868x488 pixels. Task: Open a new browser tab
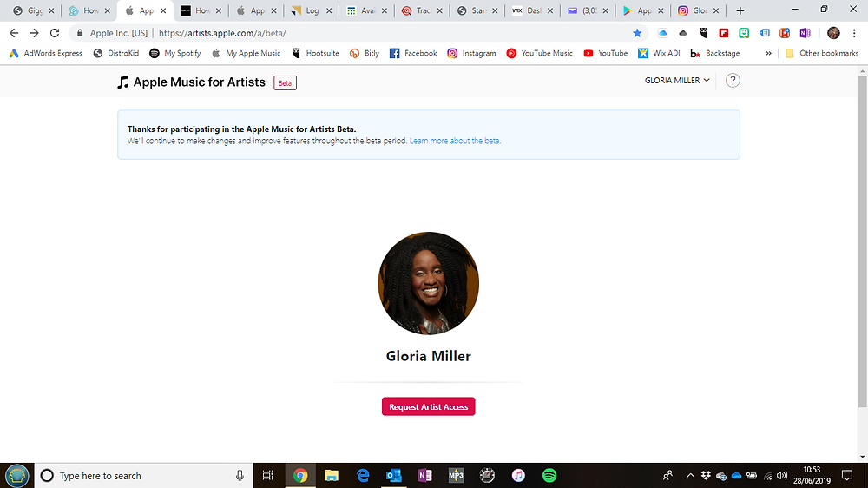point(740,10)
